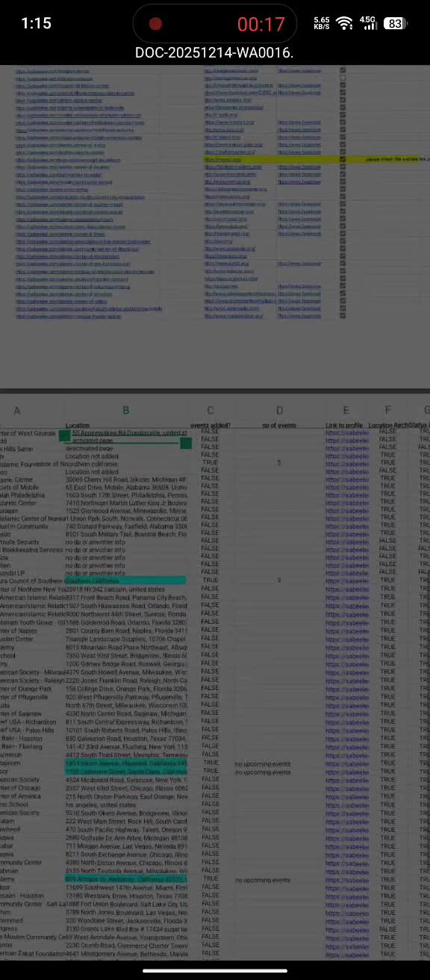Select the '65 East Drive, Mobile, Alabama' cell
Screen dimensions: 430x980
(125, 486)
